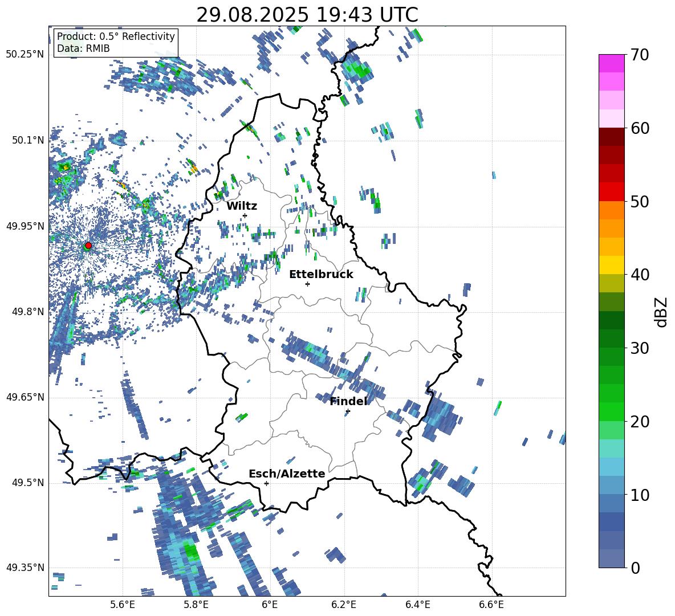675x616 pixels.
Task: Click the magenta top colorbar segment
Action: point(611,63)
